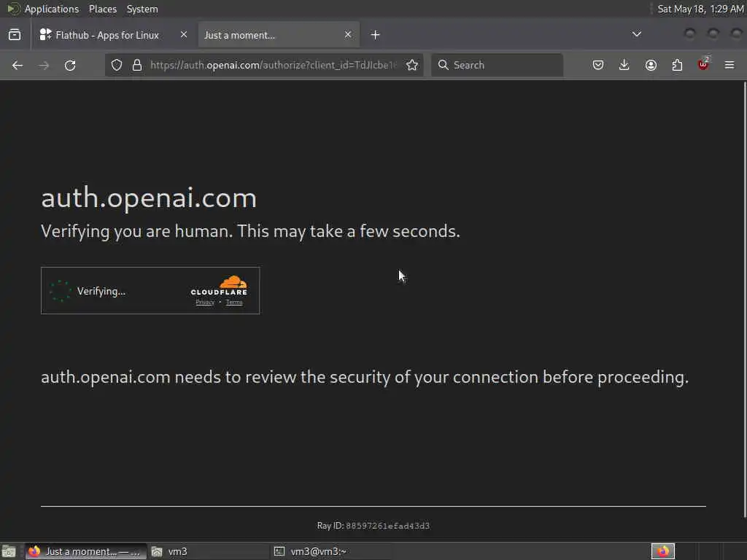
Task: Switch to vm3@vm3 terminal taskbar window
Action: 330,551
